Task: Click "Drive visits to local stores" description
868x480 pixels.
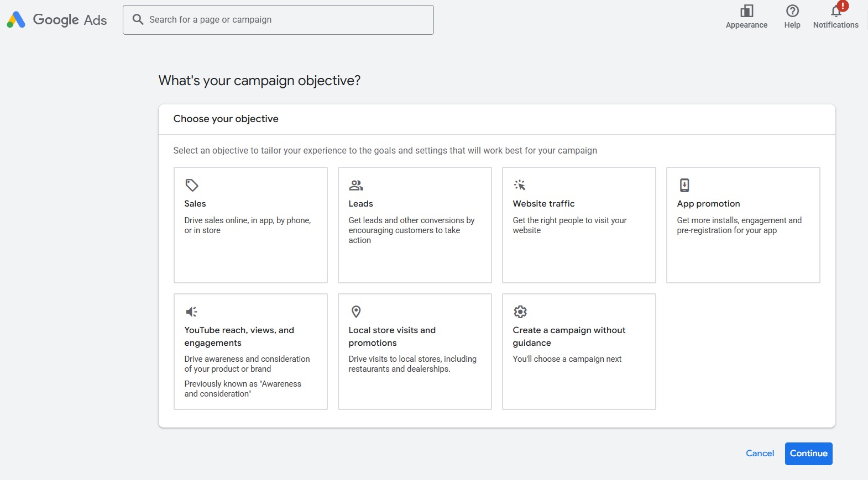Action: coord(412,364)
